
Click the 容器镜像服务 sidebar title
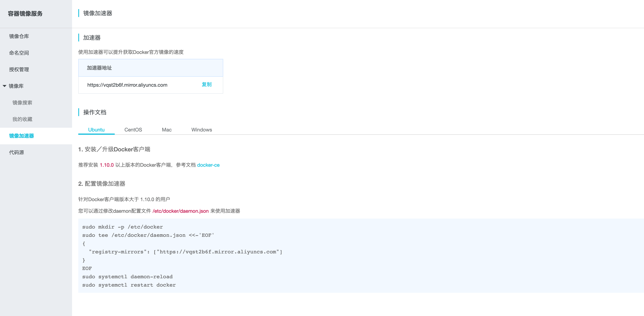click(x=25, y=13)
